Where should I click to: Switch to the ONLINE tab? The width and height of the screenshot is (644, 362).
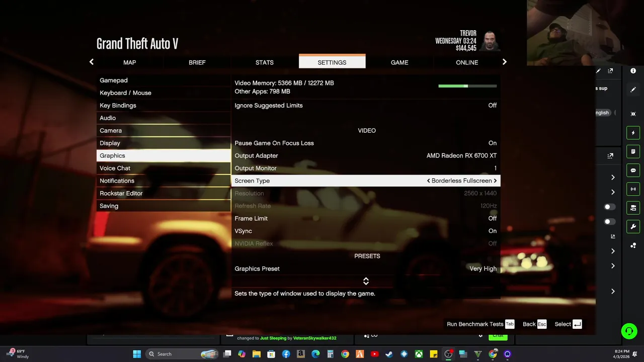(467, 62)
